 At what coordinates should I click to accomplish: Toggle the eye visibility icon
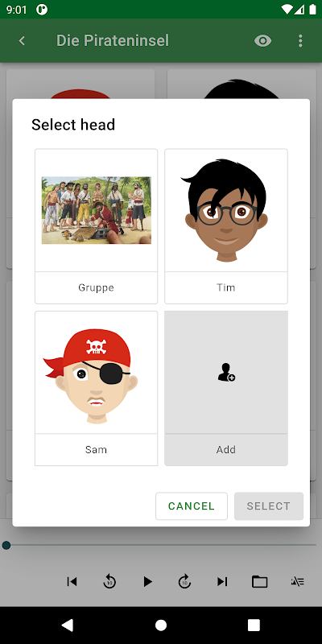pos(263,41)
